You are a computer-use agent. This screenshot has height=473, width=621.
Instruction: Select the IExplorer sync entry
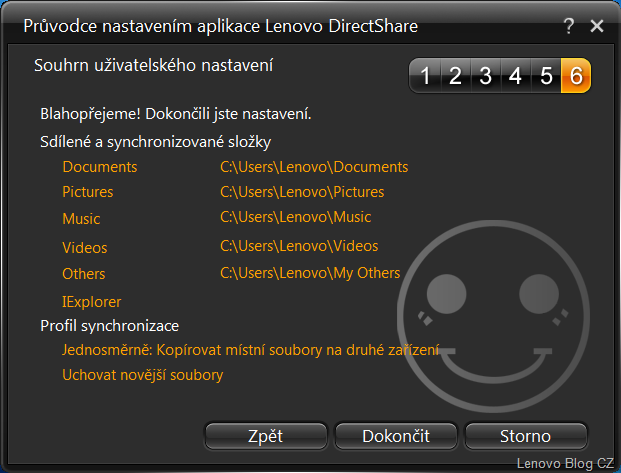tap(92, 301)
